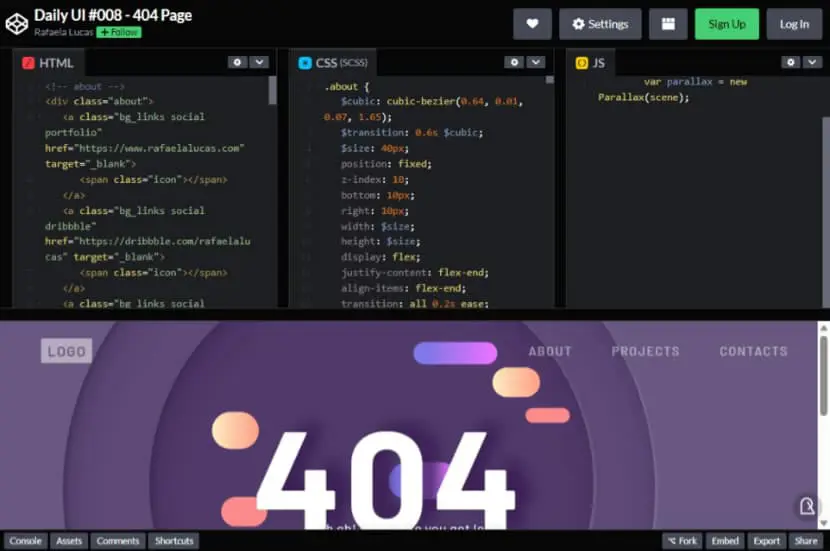
Task: Select ABOUT in the preview navigation
Action: (550, 351)
